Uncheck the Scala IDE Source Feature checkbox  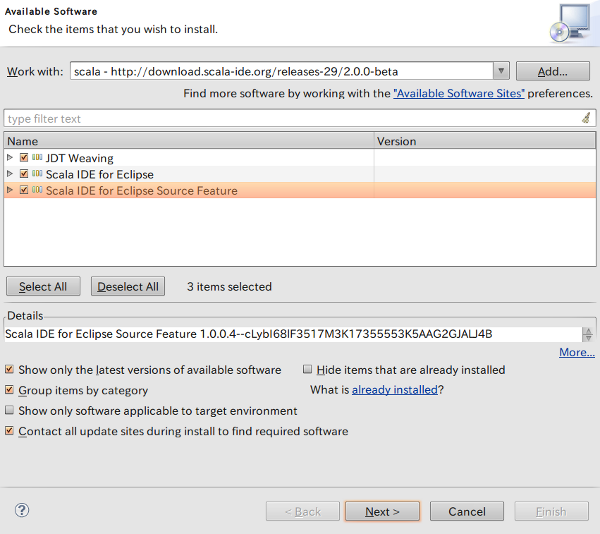point(24,190)
